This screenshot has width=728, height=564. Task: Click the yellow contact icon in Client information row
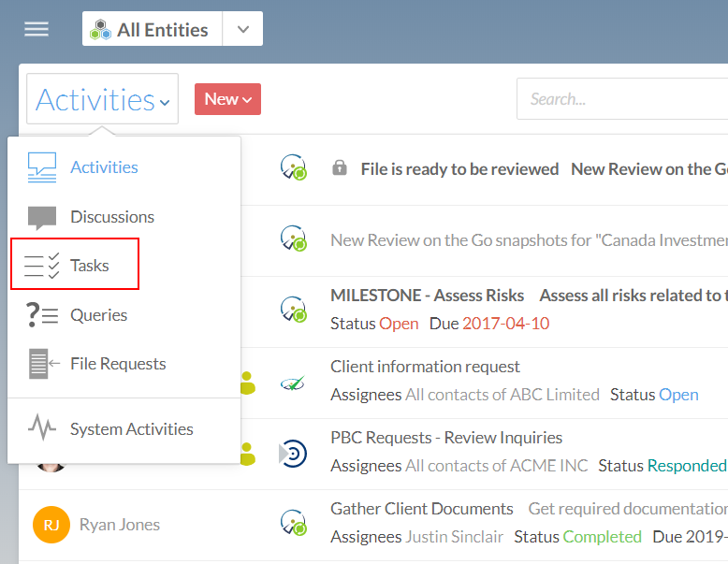pyautogui.click(x=248, y=383)
